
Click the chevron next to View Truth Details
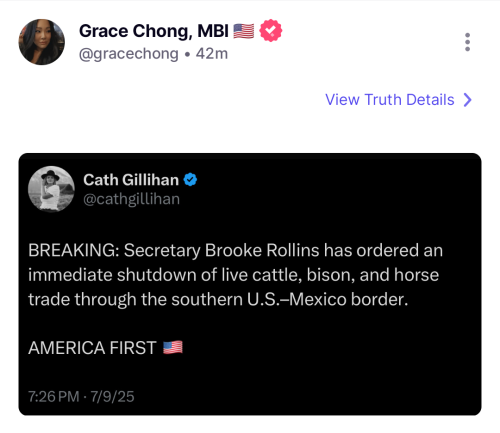pos(468,100)
